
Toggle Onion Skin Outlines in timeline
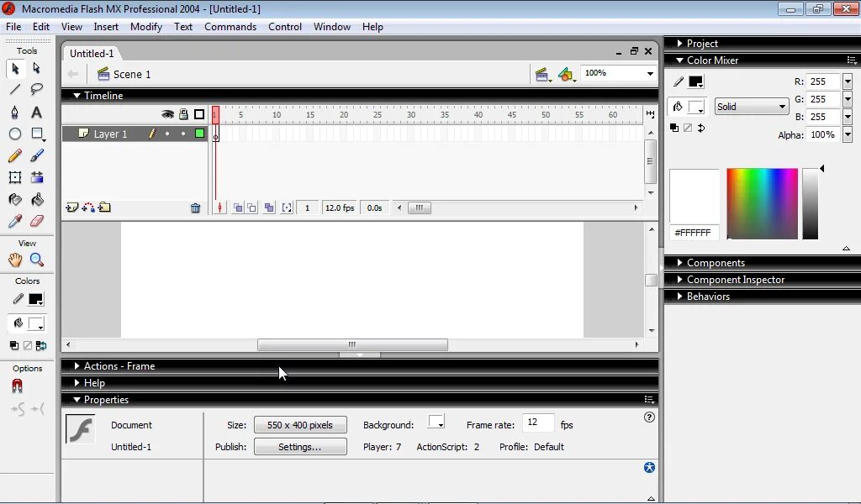[251, 207]
